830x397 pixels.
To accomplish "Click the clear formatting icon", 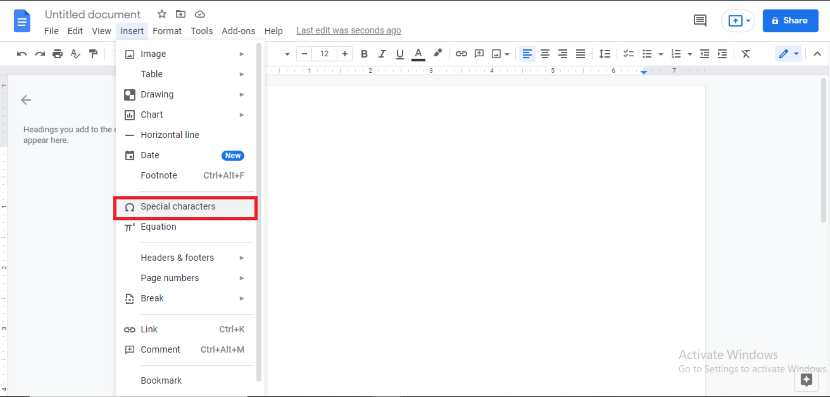I will coord(746,53).
